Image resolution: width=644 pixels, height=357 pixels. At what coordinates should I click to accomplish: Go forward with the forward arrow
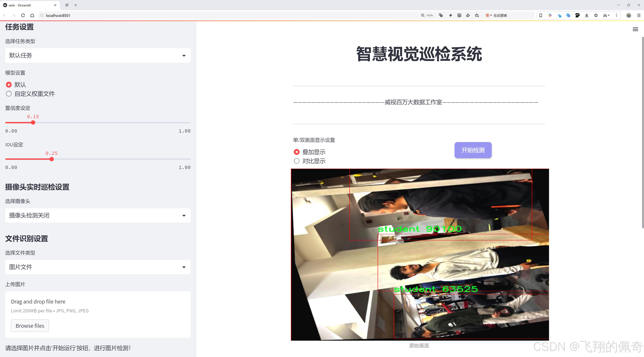coord(14,15)
